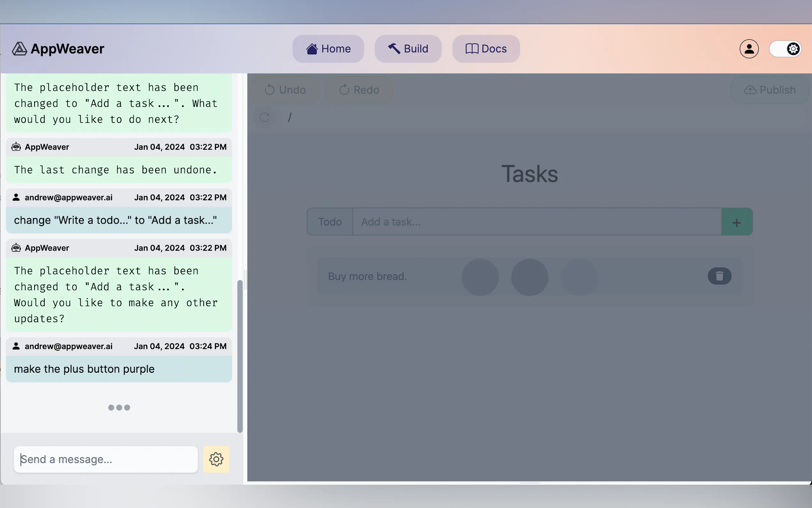
Task: Click the 'Add a task...' field
Action: click(x=536, y=222)
